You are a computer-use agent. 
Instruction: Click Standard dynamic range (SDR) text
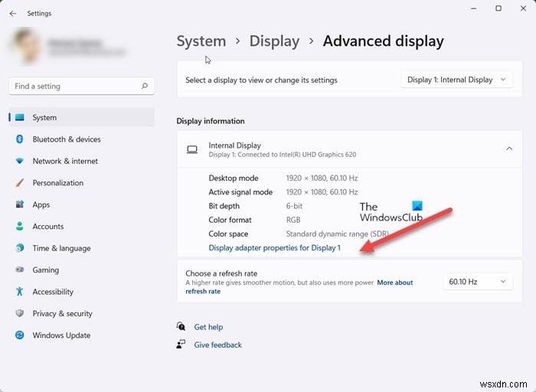click(x=338, y=234)
